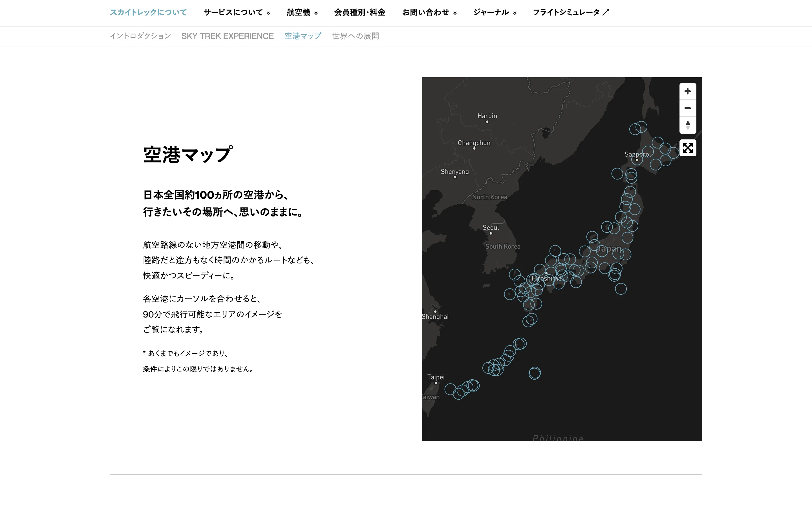This screenshot has height=508, width=812.
Task: Reset map bearing with compass button
Action: point(687,125)
